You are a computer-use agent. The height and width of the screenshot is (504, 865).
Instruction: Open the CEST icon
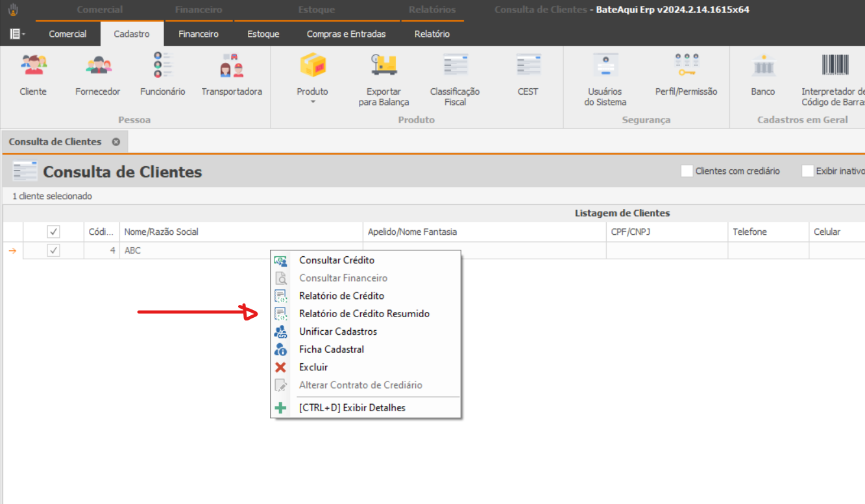click(528, 66)
